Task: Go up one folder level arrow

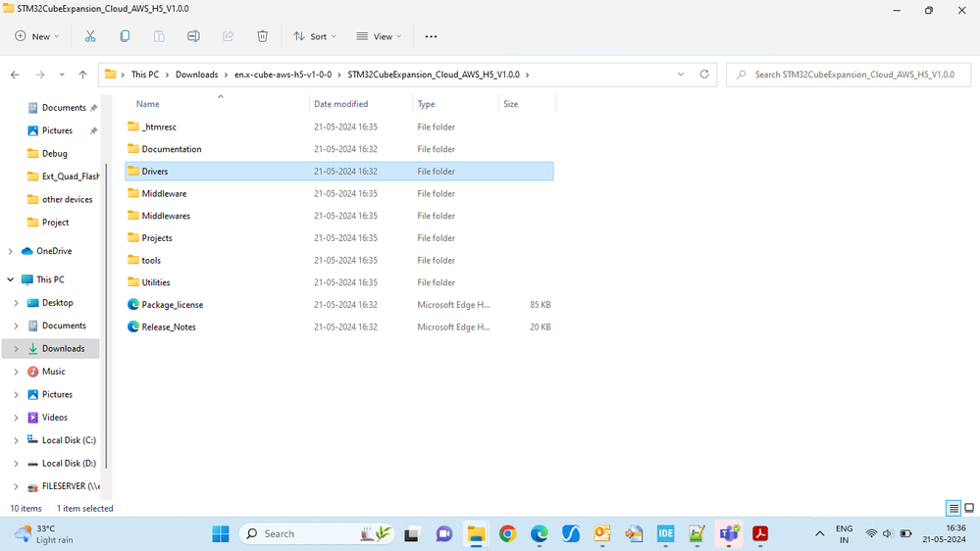Action: (82, 75)
